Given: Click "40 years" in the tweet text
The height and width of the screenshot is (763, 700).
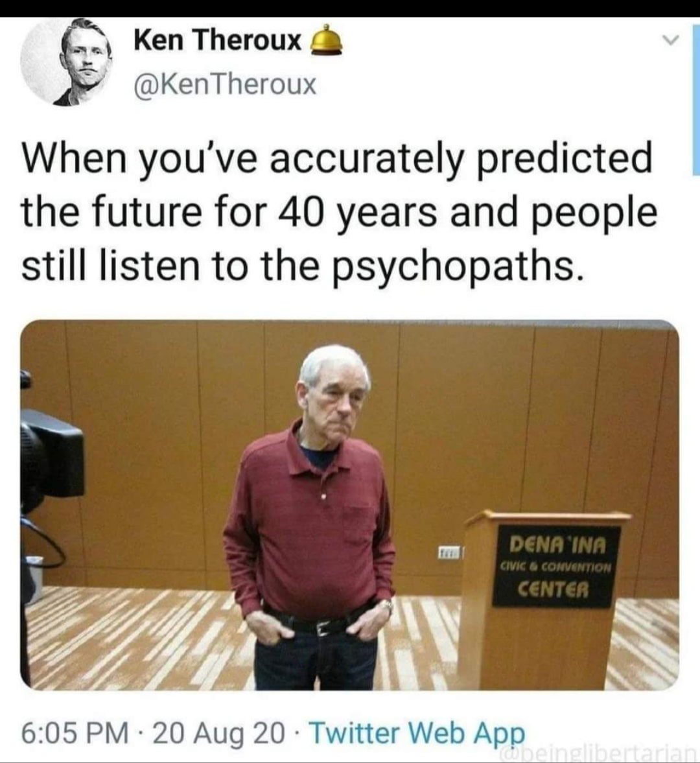Looking at the screenshot, I should click(358, 213).
